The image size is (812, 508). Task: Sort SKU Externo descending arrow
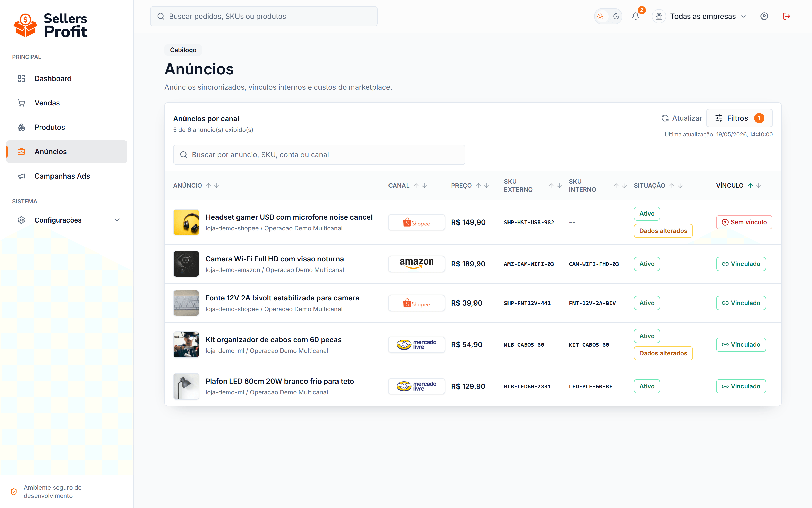(x=559, y=185)
